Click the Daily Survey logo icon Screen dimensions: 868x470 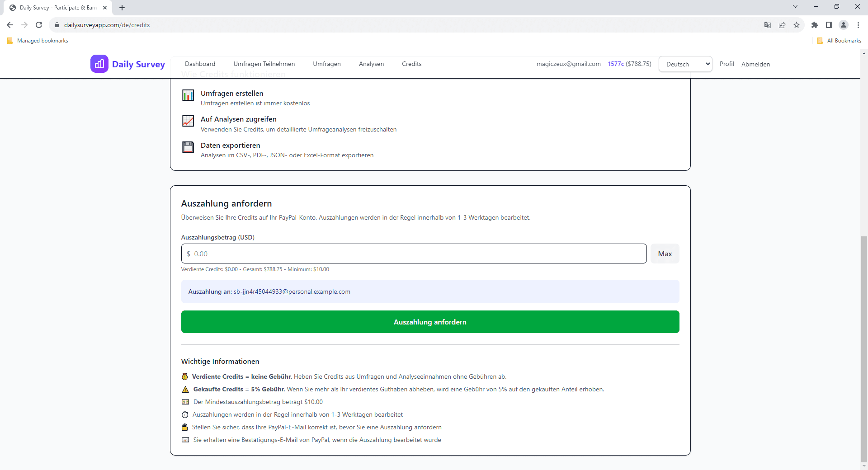pos(99,64)
